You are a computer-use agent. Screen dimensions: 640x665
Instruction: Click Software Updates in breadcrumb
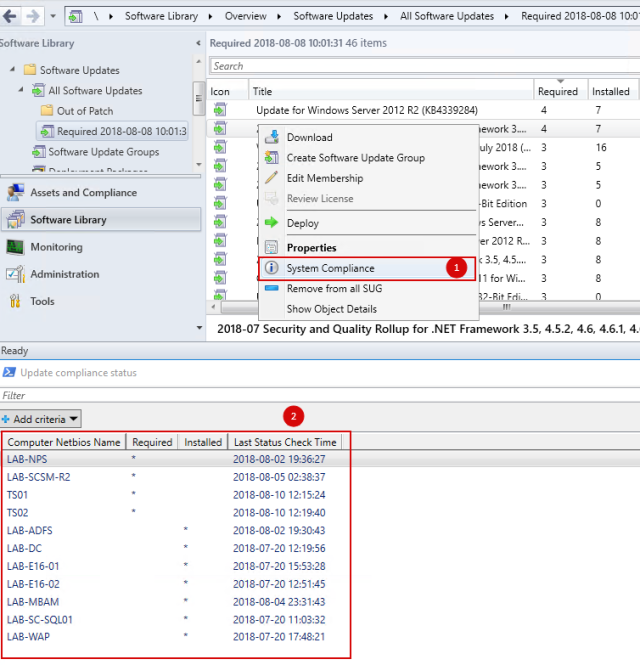click(x=333, y=16)
